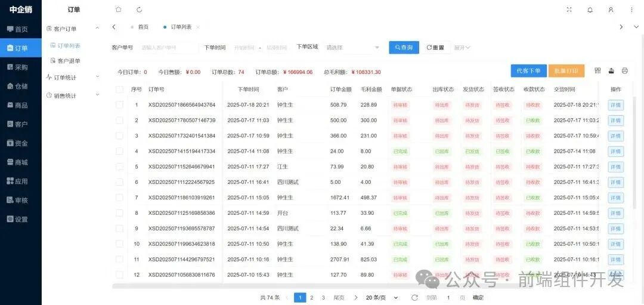Open 订单列表 in the submenu
644x305 pixels.
[66, 45]
